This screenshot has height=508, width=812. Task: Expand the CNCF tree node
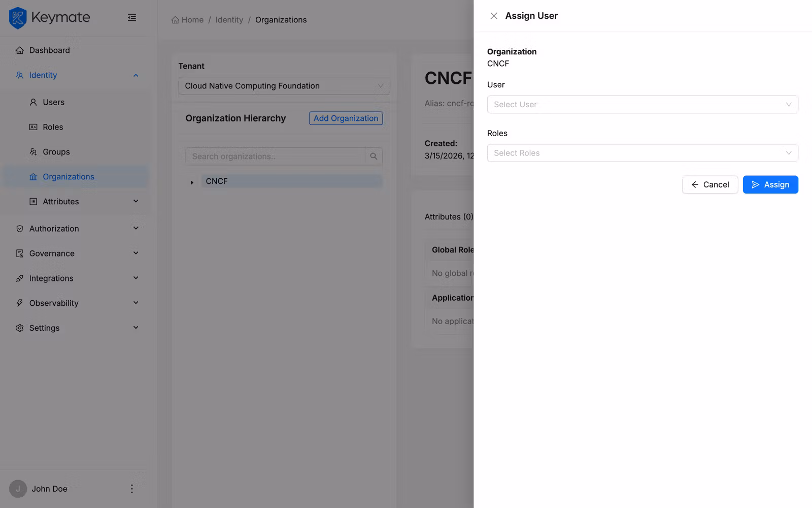(192, 181)
